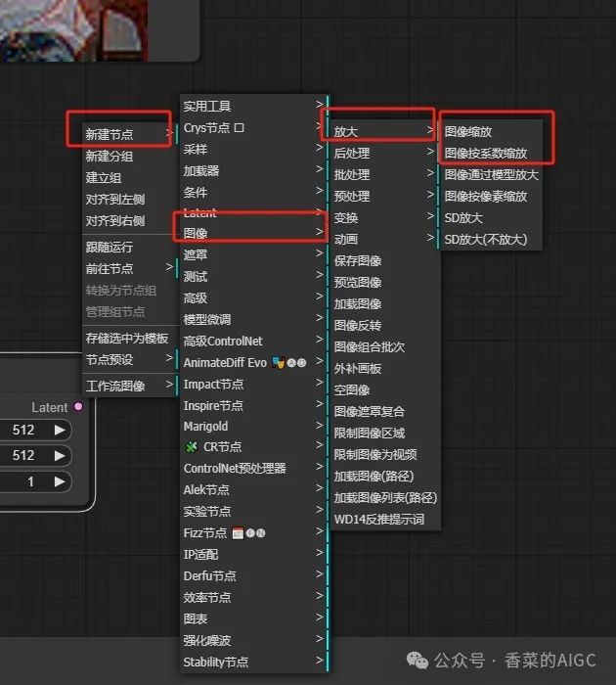Screen dimensions: 616x685
Task: Expand the 前往节点 submenu
Action: point(130,268)
